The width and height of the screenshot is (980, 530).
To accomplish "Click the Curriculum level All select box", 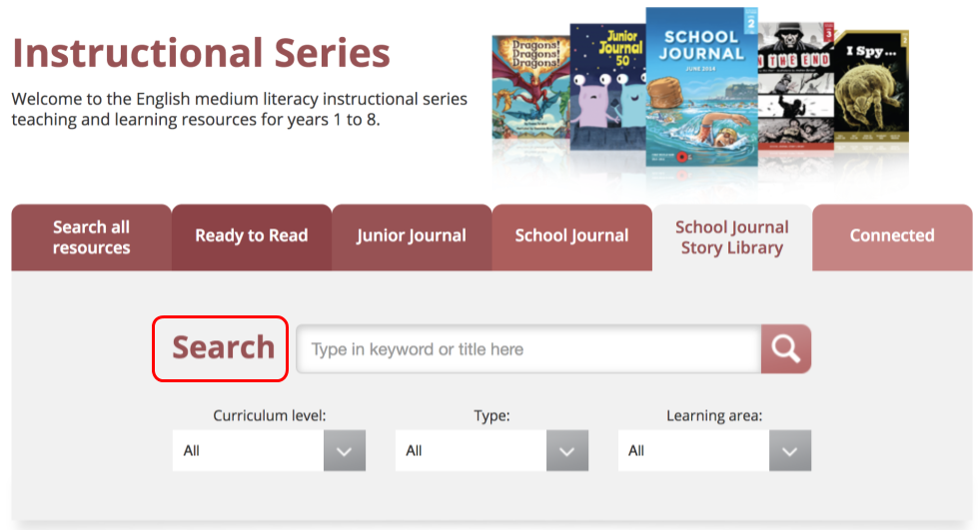I will tap(269, 450).
